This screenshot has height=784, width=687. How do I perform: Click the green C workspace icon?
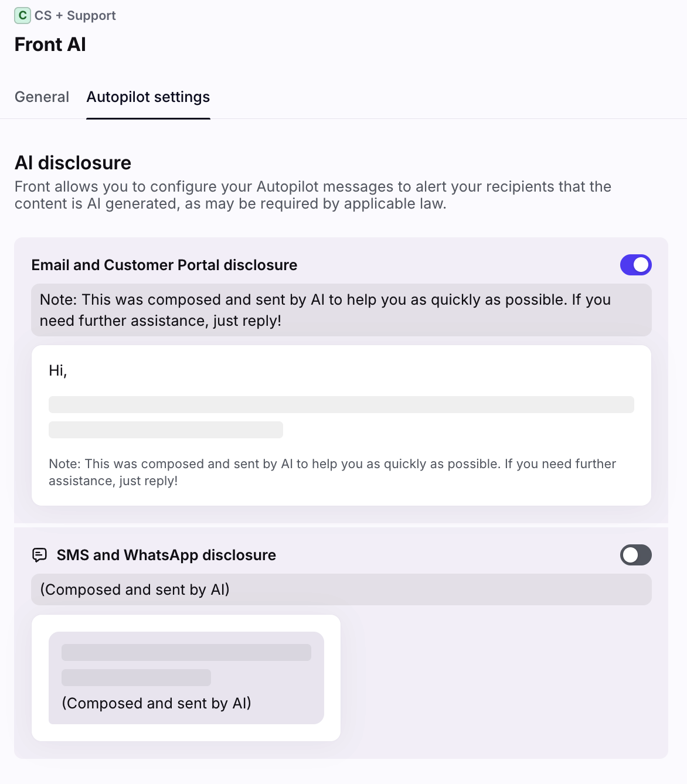point(22,16)
